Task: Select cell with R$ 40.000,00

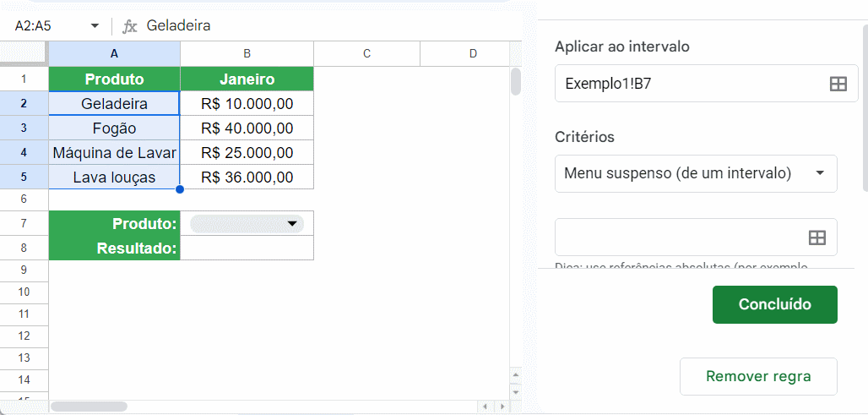Action: 247,128
